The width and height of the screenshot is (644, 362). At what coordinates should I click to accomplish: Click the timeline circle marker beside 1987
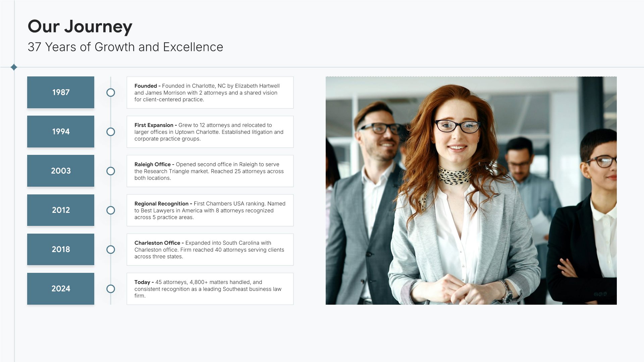[x=111, y=93]
